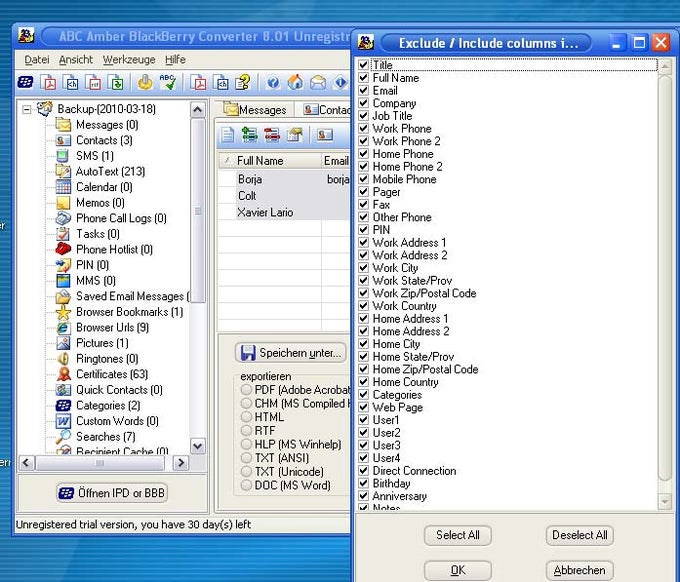Switch to the Messages tab
This screenshot has width=680, height=582.
255,109
